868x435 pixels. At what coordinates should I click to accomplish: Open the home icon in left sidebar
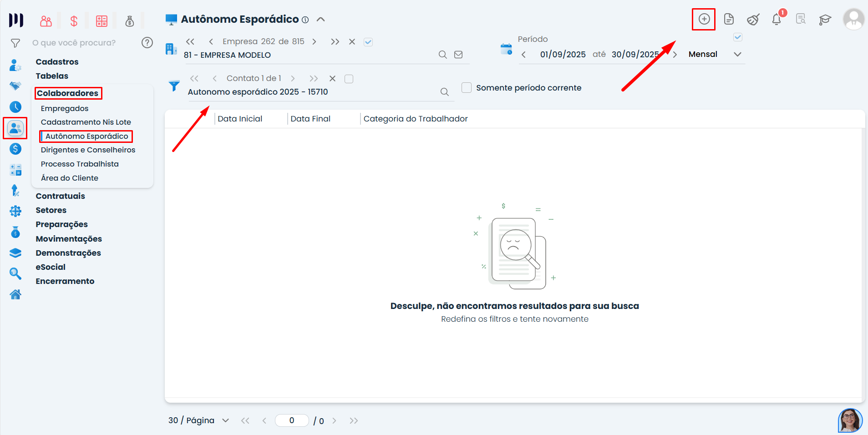pyautogui.click(x=15, y=295)
